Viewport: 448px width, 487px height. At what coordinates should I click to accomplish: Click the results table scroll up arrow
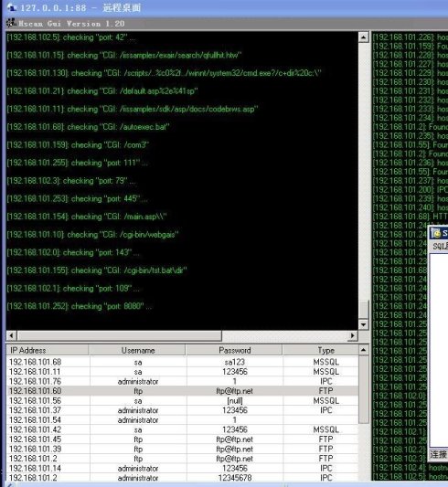tap(363, 350)
